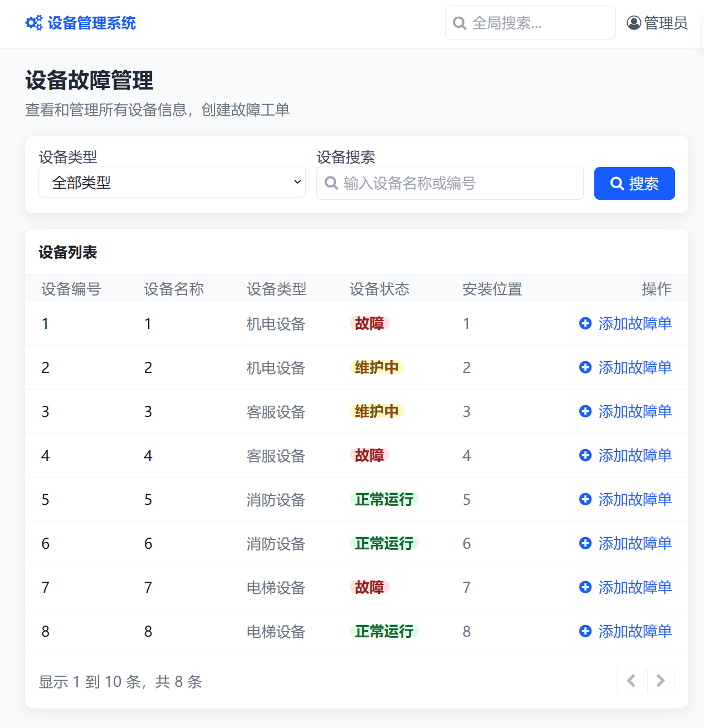
Task: Click the blue 搜索 button
Action: 634,183
